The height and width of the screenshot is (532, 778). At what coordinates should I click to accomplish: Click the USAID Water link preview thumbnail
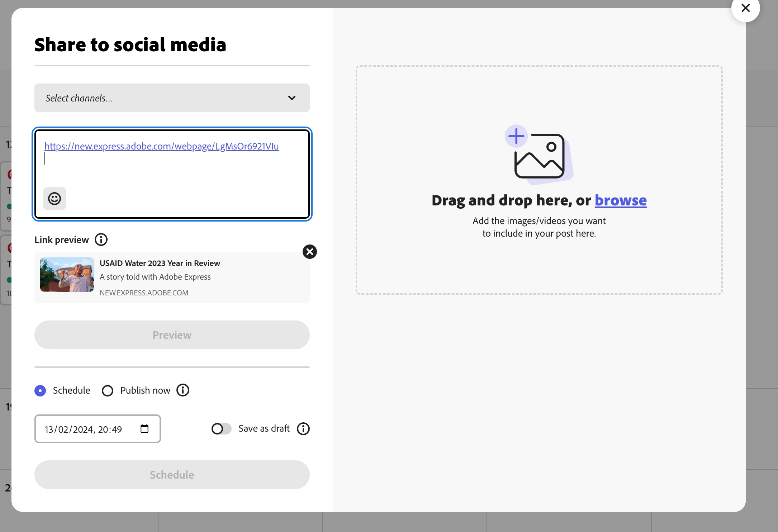tap(67, 275)
